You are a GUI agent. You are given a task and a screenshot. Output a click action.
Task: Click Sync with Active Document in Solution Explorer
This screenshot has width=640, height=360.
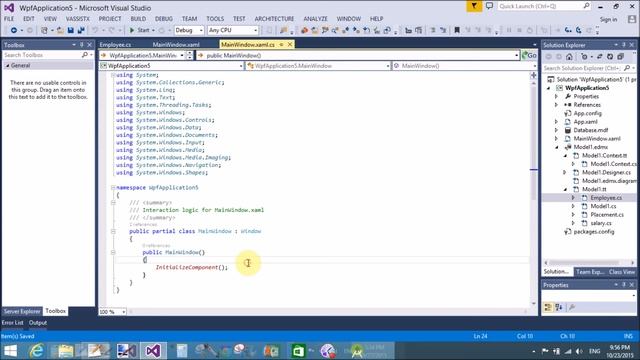point(600,57)
